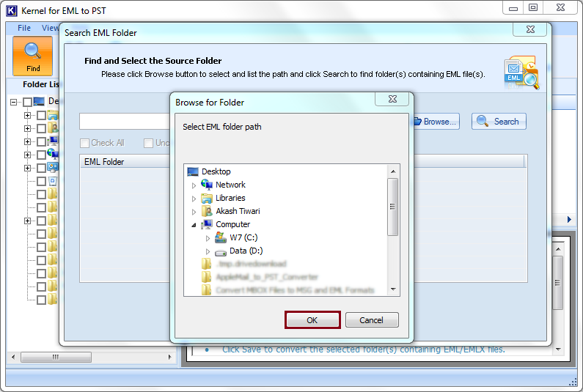583x392 pixels.
Task: Close the Browse for Folder dialog
Action: click(392, 99)
